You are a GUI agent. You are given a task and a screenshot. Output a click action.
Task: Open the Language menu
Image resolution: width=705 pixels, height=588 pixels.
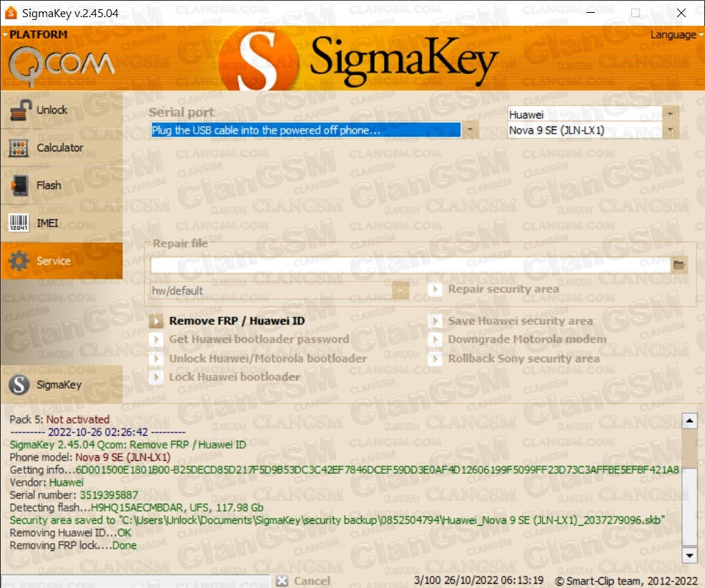(673, 34)
